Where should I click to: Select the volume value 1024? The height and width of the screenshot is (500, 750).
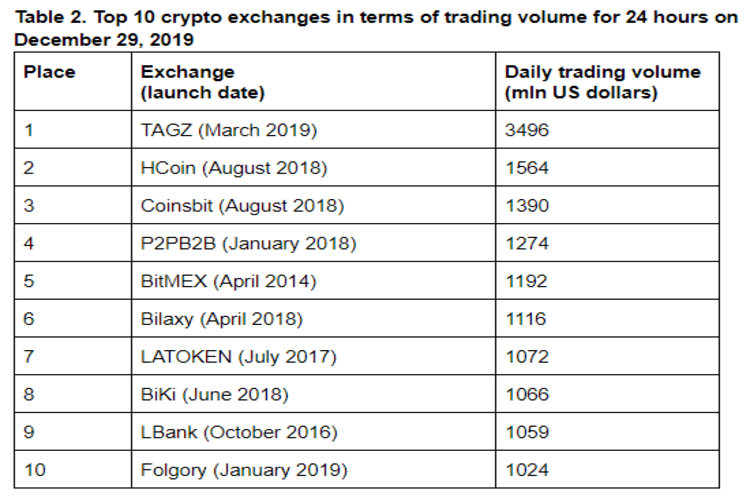pyautogui.click(x=527, y=470)
